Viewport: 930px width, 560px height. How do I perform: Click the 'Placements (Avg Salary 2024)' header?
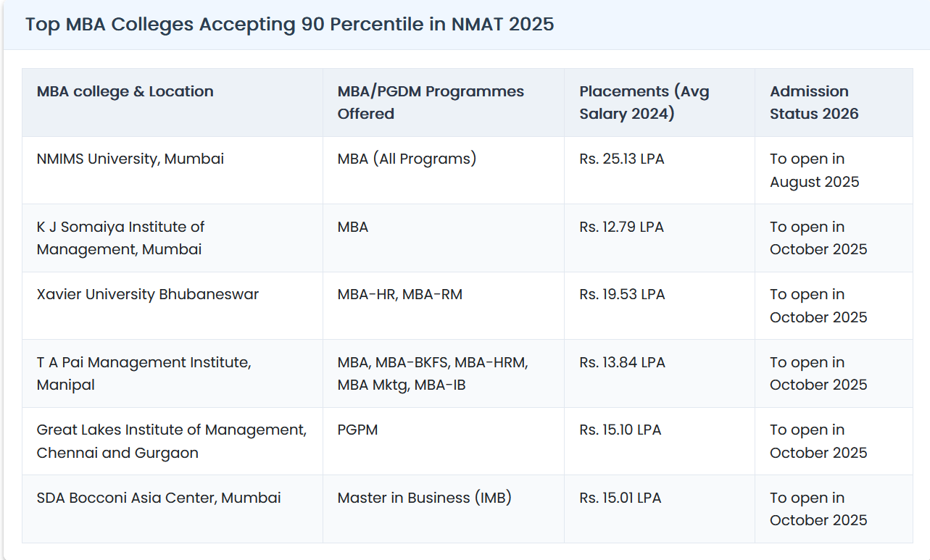[x=644, y=102]
